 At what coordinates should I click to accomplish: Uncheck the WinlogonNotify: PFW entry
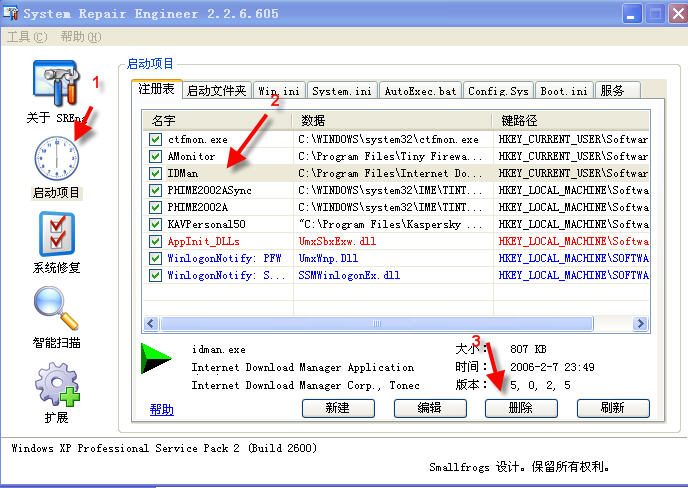pos(155,258)
